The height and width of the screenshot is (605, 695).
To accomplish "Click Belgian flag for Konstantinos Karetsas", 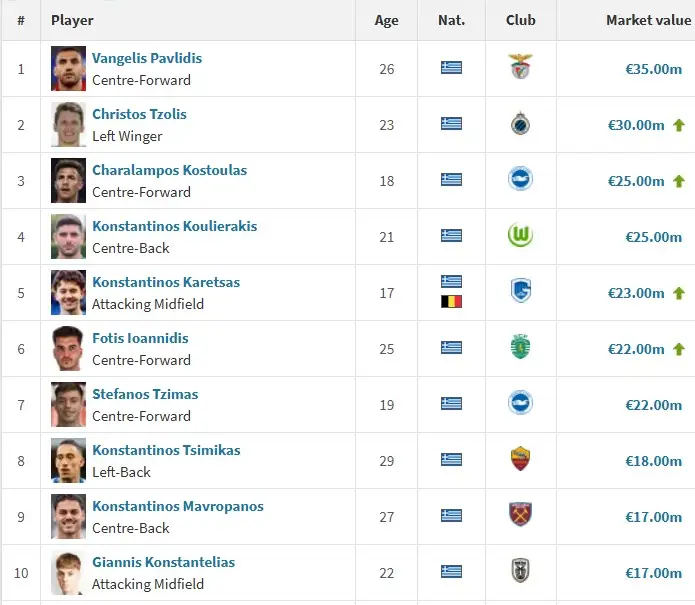I will pos(451,301).
